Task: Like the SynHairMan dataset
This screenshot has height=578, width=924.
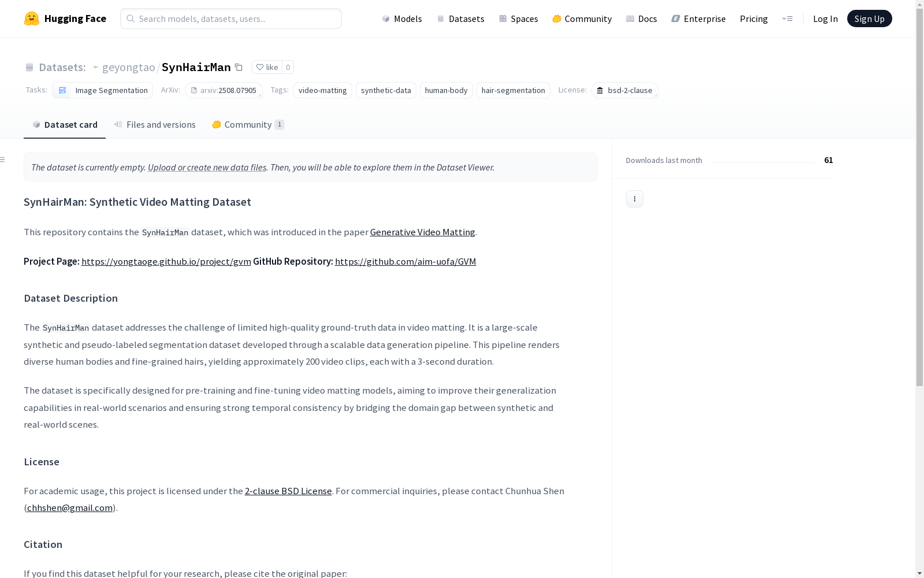Action: tap(267, 67)
